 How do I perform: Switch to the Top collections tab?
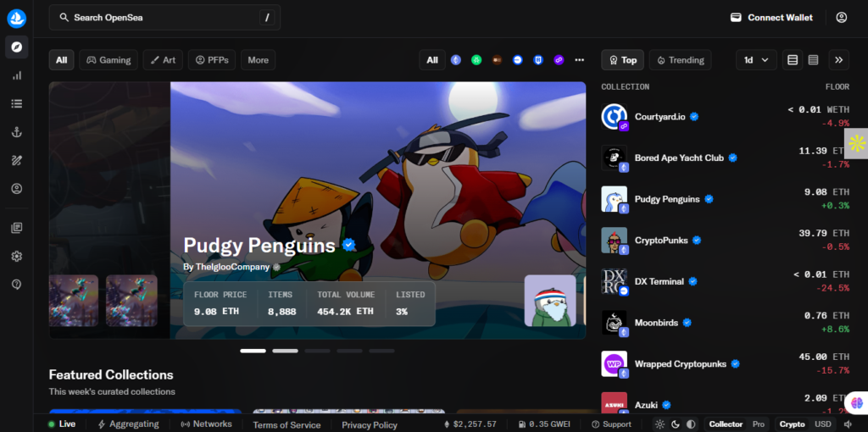(623, 60)
